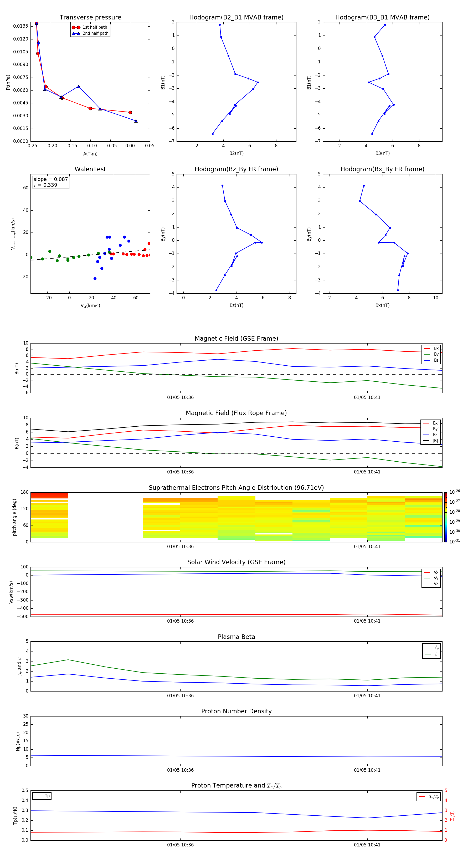Select the '1st half path' legend entry
473x868 pixels.
90,27
